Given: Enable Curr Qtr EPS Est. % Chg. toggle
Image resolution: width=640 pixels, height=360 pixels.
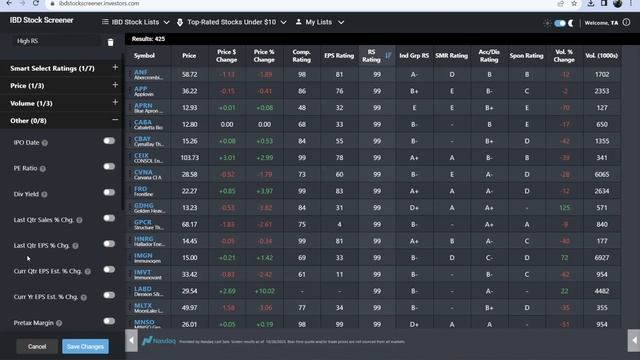Looking at the screenshot, I should tap(109, 269).
